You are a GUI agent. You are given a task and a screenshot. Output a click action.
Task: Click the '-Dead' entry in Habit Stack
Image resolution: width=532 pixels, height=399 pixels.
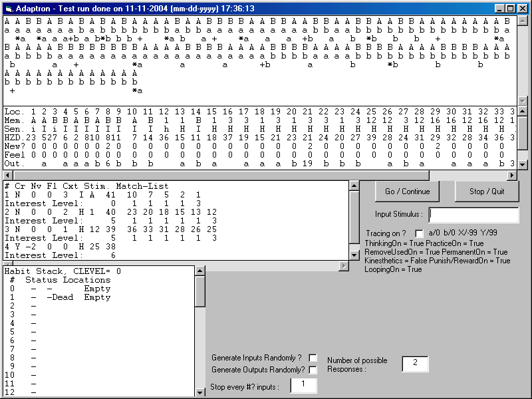pyautogui.click(x=60, y=297)
